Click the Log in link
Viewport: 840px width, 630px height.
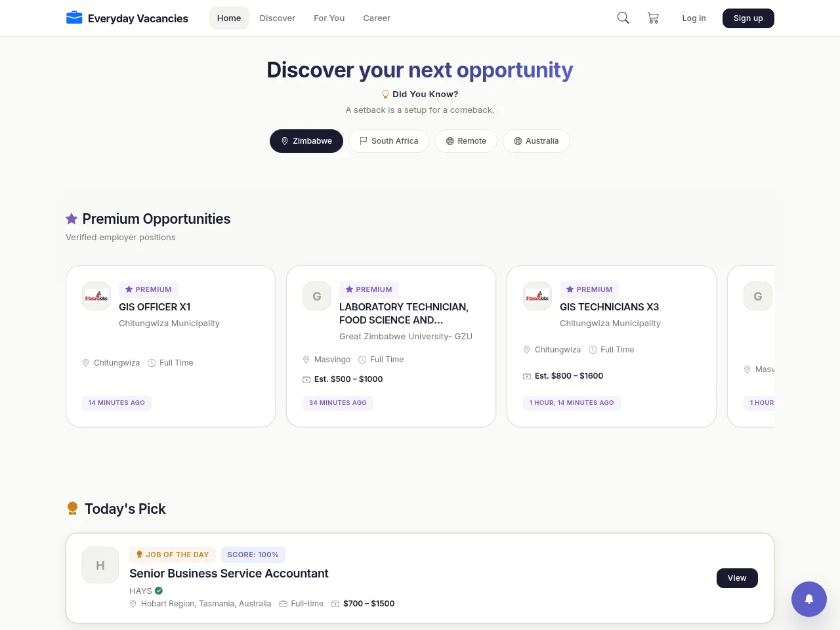[694, 18]
